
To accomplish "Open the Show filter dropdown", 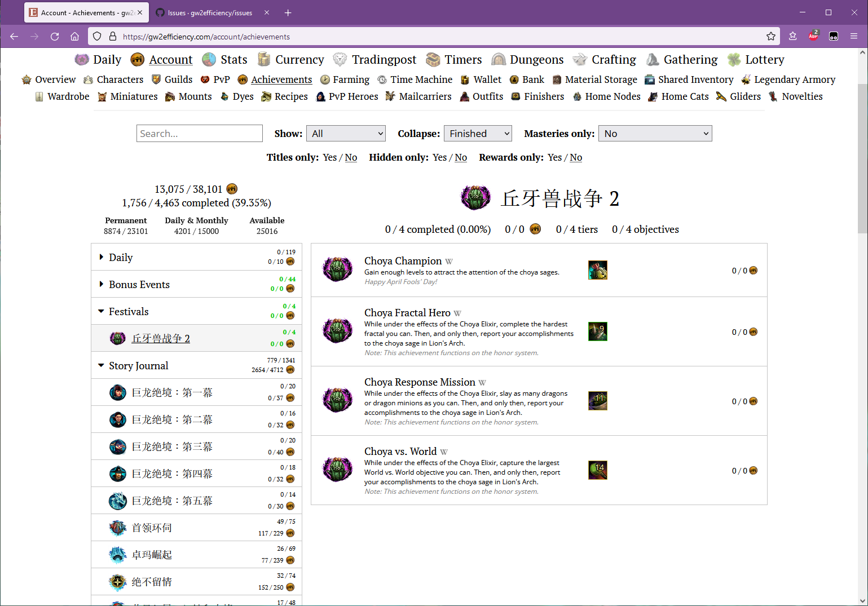I will pyautogui.click(x=346, y=133).
